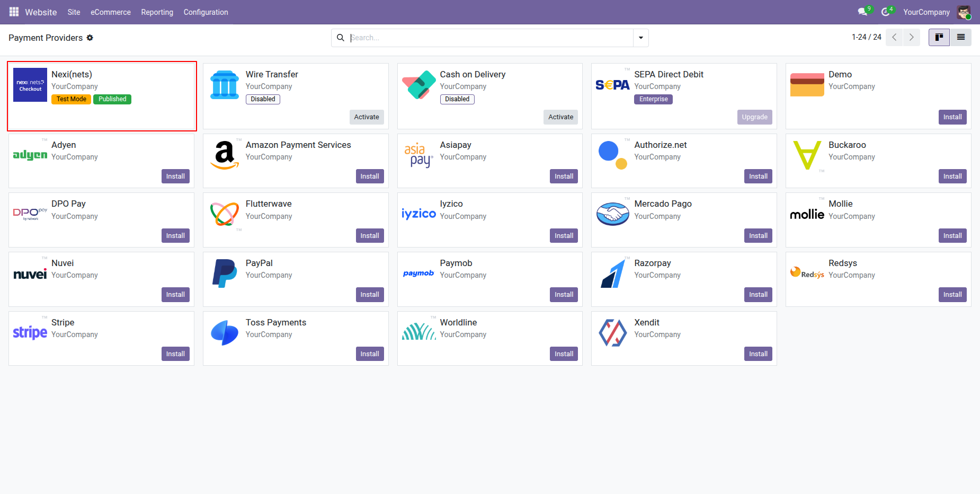Click the Amazon logo

tap(225, 155)
